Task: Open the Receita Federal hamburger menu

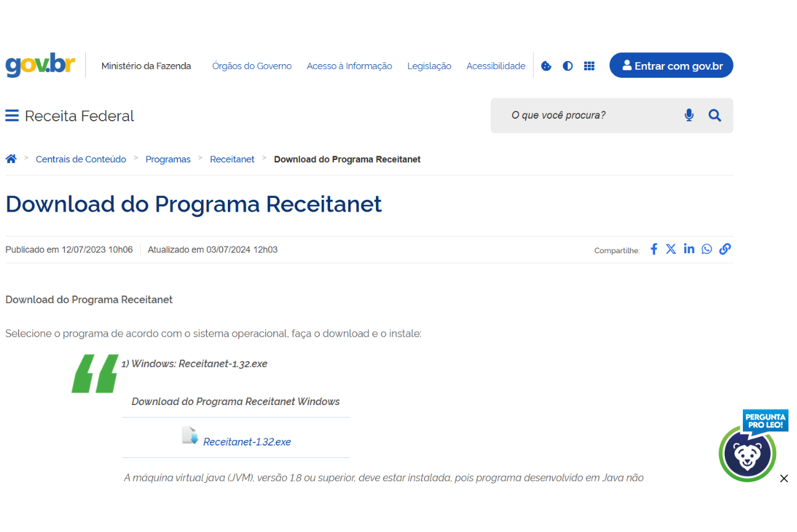Action: click(12, 116)
